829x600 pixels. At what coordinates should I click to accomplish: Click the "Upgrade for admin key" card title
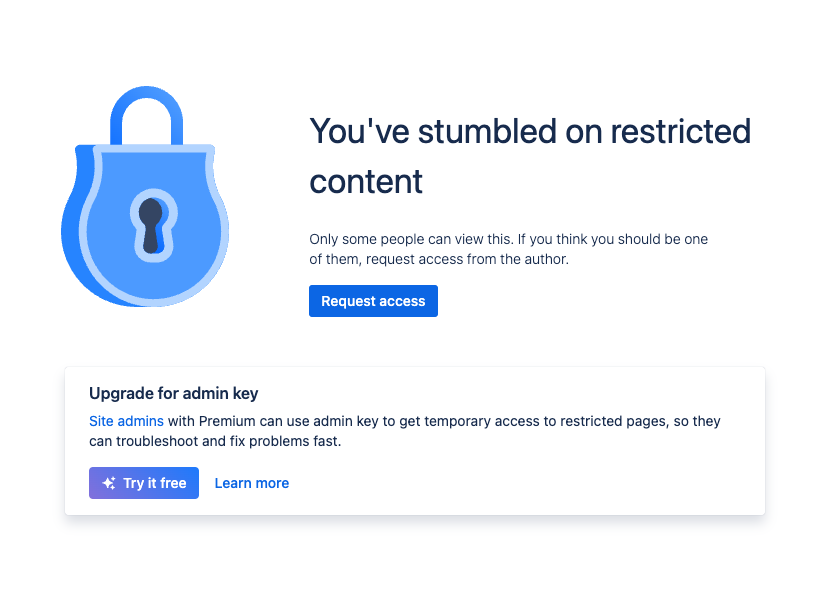click(x=173, y=393)
